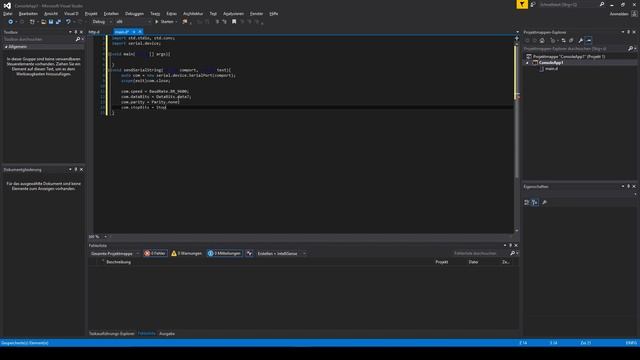The height and width of the screenshot is (360, 640).
Task: Click the highlighted preview icon in Projektmappen-Explorer toolbar
Action: coord(588,40)
